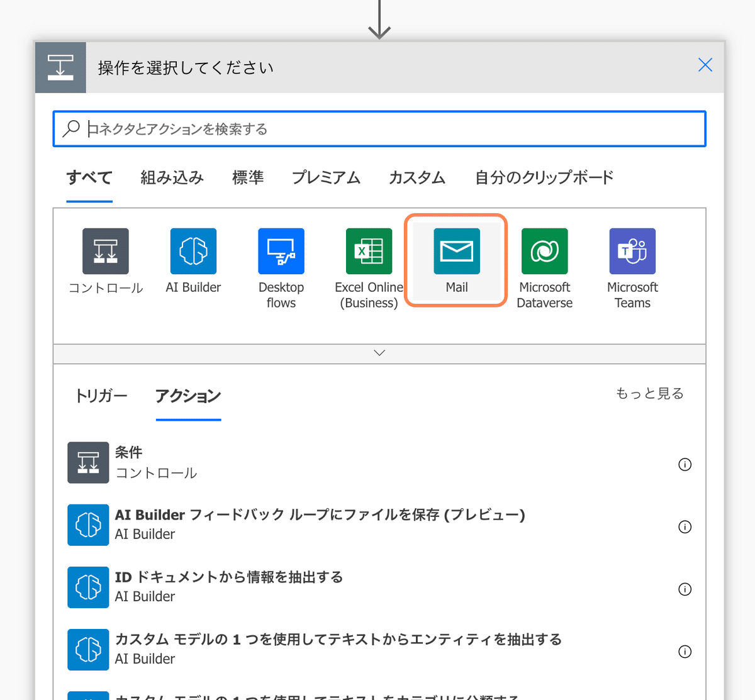
Task: Show info for 条件 action
Action: pyautogui.click(x=685, y=464)
